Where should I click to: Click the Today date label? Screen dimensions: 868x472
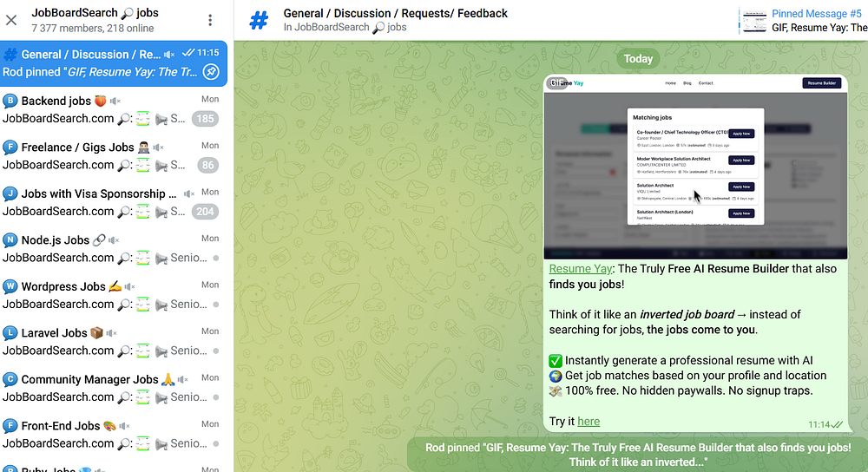point(638,59)
